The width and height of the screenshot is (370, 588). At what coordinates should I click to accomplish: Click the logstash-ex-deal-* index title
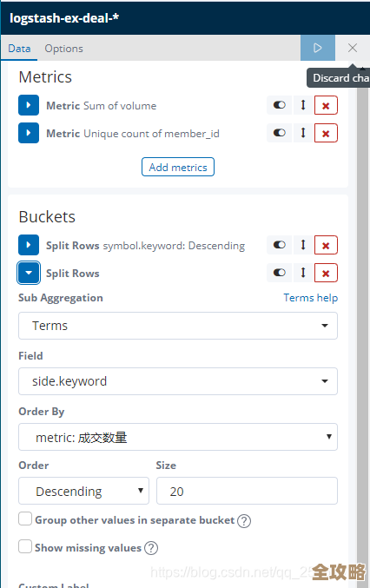click(64, 18)
